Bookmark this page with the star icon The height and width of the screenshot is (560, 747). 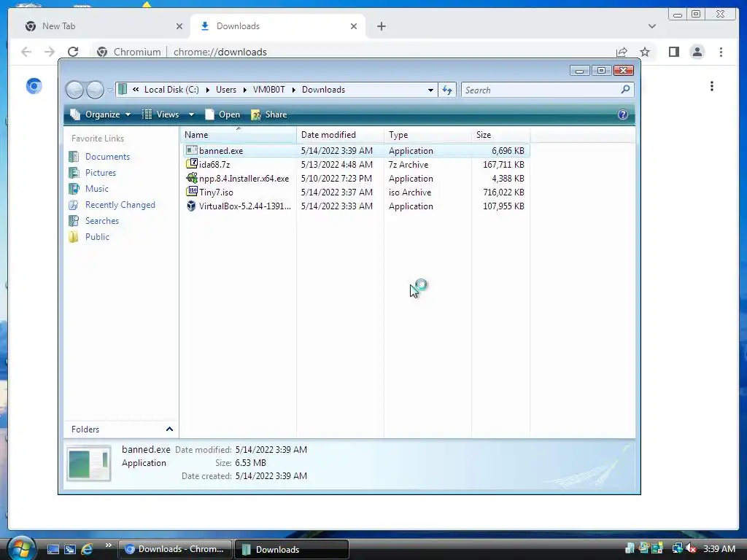pos(645,52)
